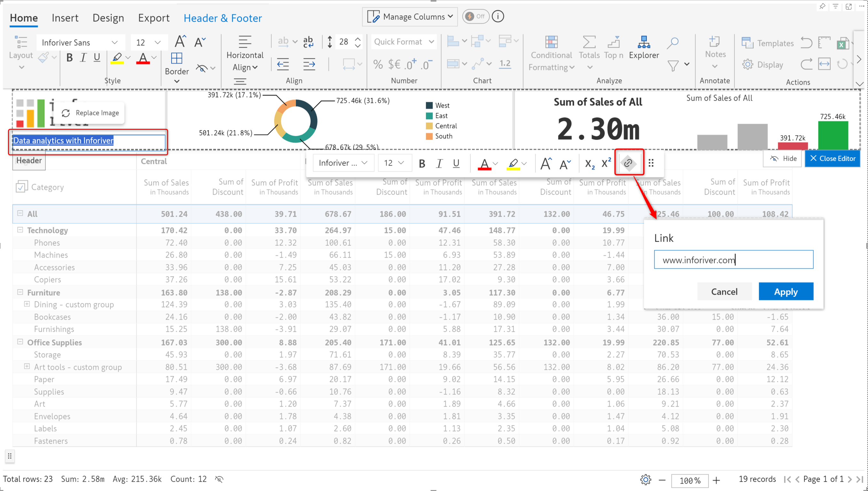Toggle underline in the Style ribbon group

click(97, 58)
